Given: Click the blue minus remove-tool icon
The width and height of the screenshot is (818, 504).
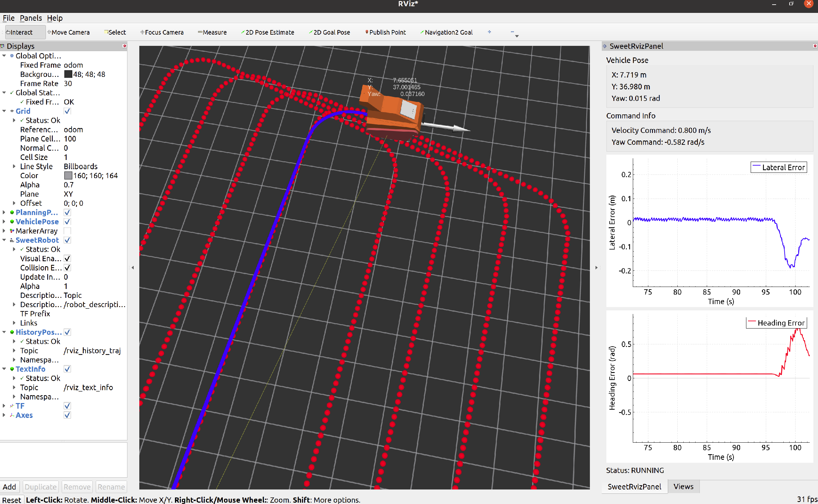Looking at the screenshot, I should click(512, 32).
